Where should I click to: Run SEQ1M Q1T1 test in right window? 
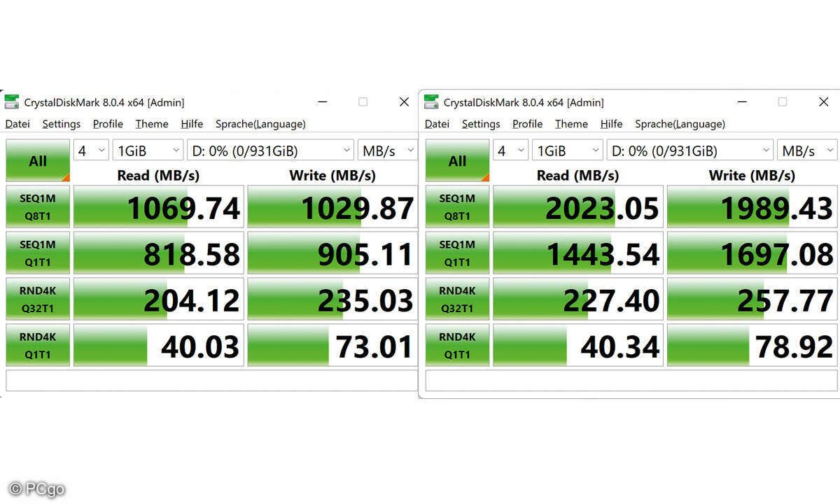(x=457, y=253)
